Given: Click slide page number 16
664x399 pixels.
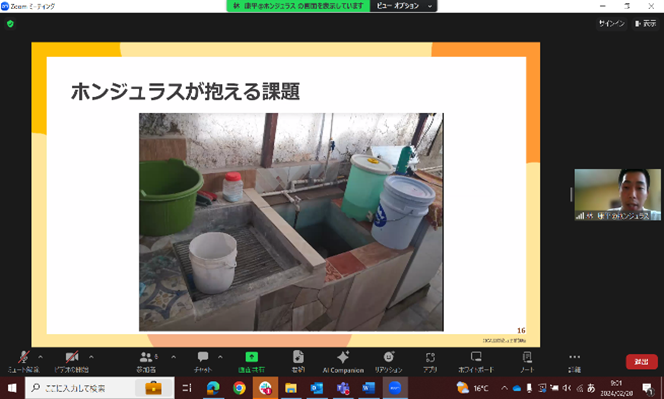Looking at the screenshot, I should click(x=521, y=330).
